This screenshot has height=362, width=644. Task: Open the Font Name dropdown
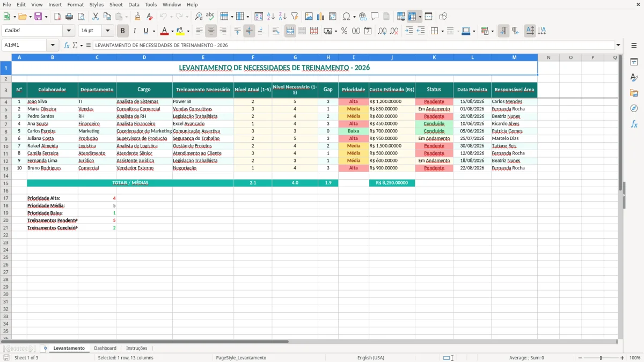point(69,31)
